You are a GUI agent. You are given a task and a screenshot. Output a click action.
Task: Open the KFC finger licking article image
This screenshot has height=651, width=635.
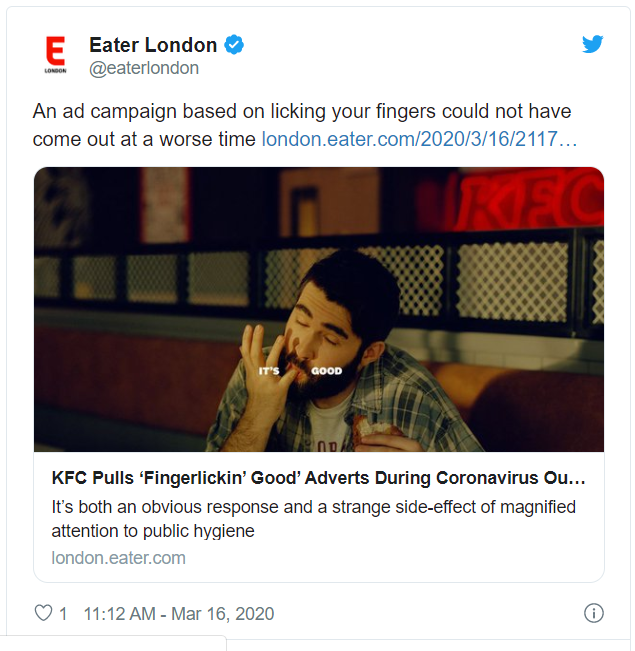(x=319, y=309)
